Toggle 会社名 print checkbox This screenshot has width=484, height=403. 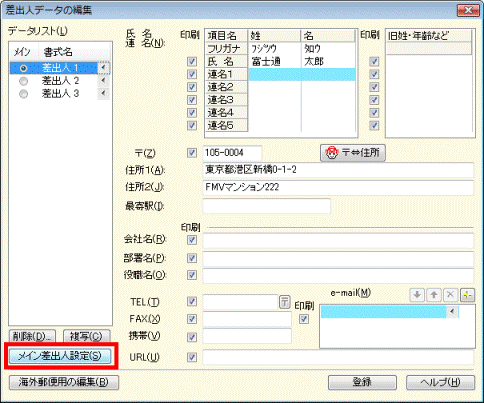point(192,240)
